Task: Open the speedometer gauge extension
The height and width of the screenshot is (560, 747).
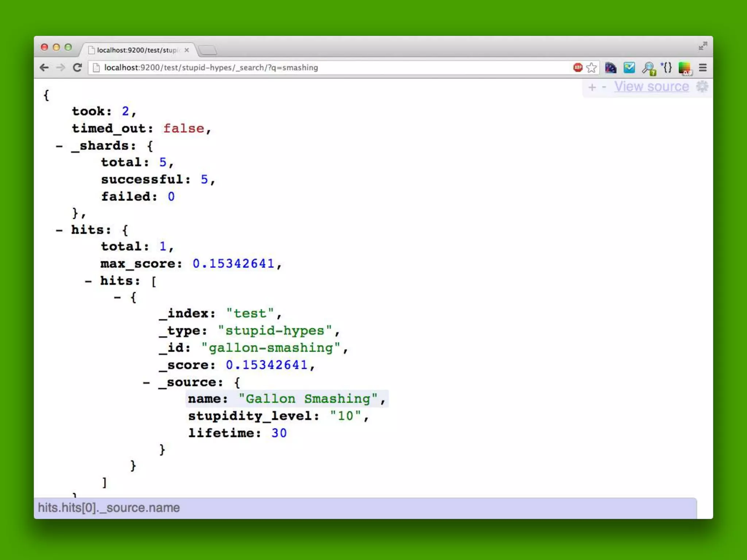Action: 611,68
